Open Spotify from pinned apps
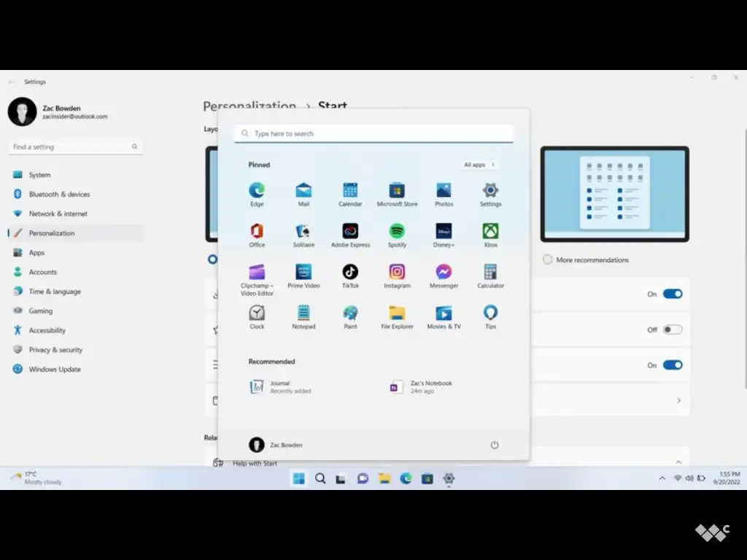The image size is (747, 560). (x=397, y=236)
